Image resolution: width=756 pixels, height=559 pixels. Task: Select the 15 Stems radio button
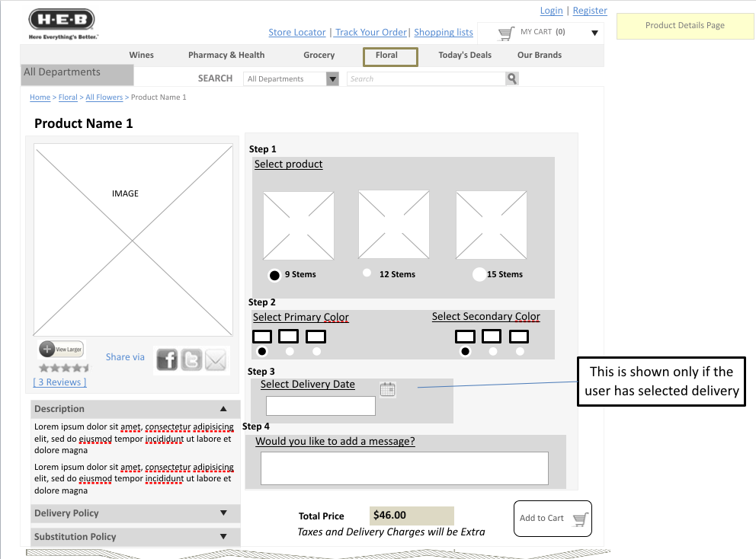[x=479, y=274]
